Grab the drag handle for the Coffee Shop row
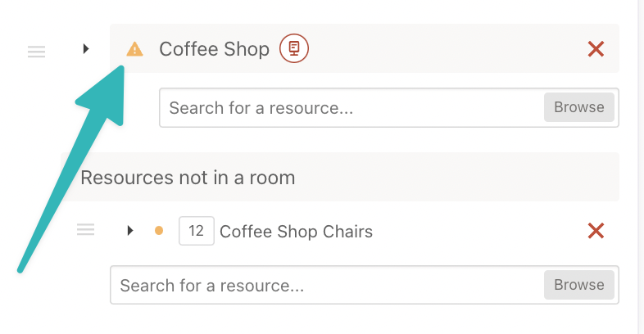This screenshot has width=644, height=334. click(37, 52)
